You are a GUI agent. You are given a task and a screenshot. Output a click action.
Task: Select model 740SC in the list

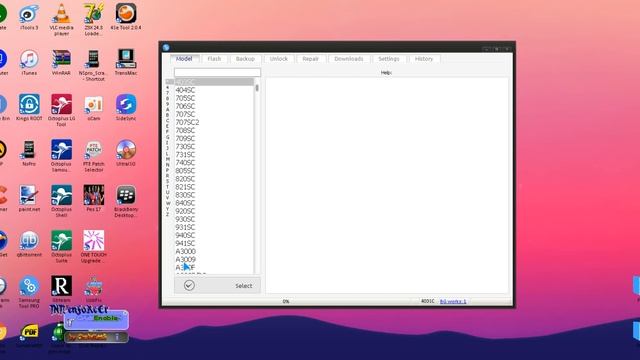click(x=185, y=162)
